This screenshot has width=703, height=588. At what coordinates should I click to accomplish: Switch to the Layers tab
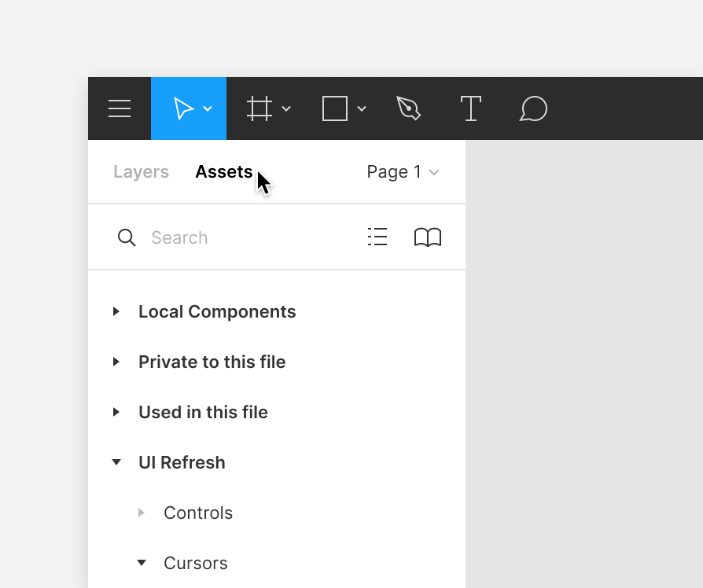pyautogui.click(x=142, y=172)
